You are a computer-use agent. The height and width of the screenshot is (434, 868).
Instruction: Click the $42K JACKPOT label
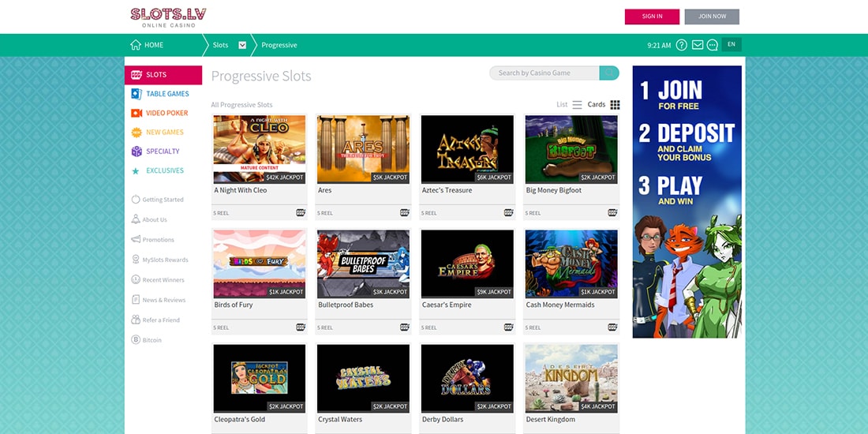click(285, 178)
